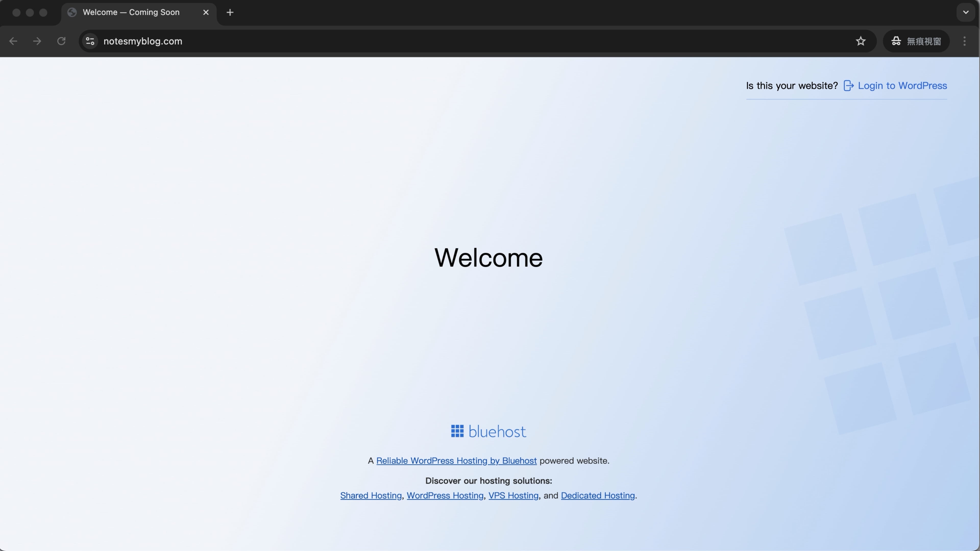The image size is (980, 551).
Task: Reload the page with refresh icon
Action: tap(61, 41)
